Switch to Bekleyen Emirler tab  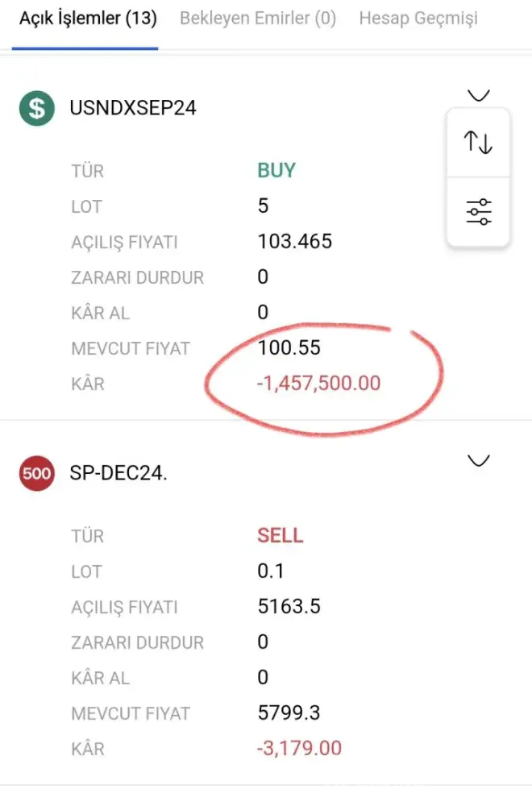click(x=258, y=18)
